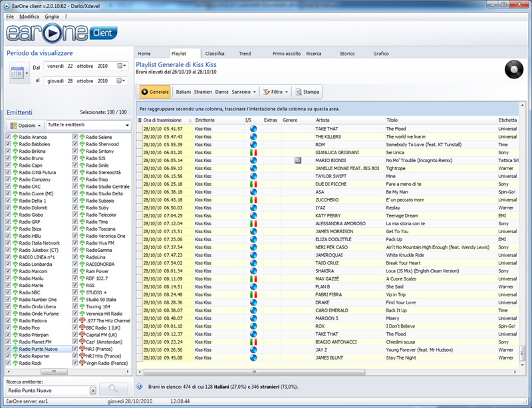The image size is (532, 408).
Task: Click the Ricerca emittente input field
Action: 48,391
